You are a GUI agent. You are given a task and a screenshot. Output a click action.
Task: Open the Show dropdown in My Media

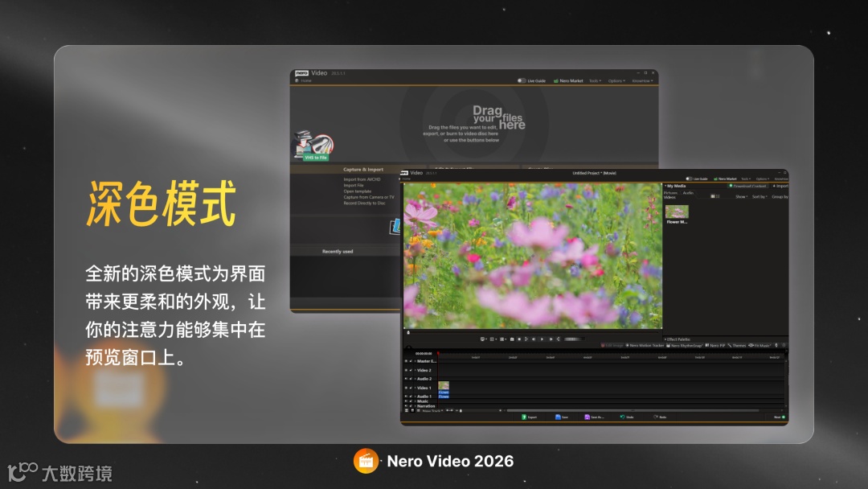742,196
